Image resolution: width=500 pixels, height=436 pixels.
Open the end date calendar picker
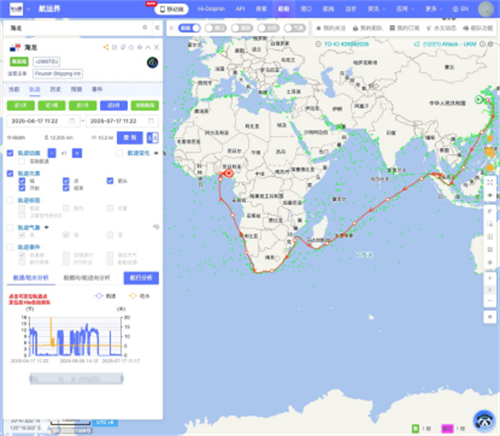(151, 121)
